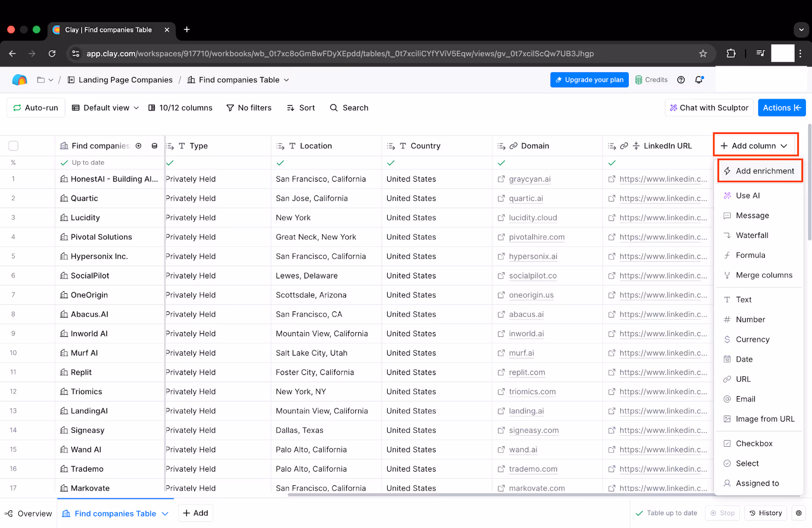Click the data source icon in Find companies header

(154, 146)
